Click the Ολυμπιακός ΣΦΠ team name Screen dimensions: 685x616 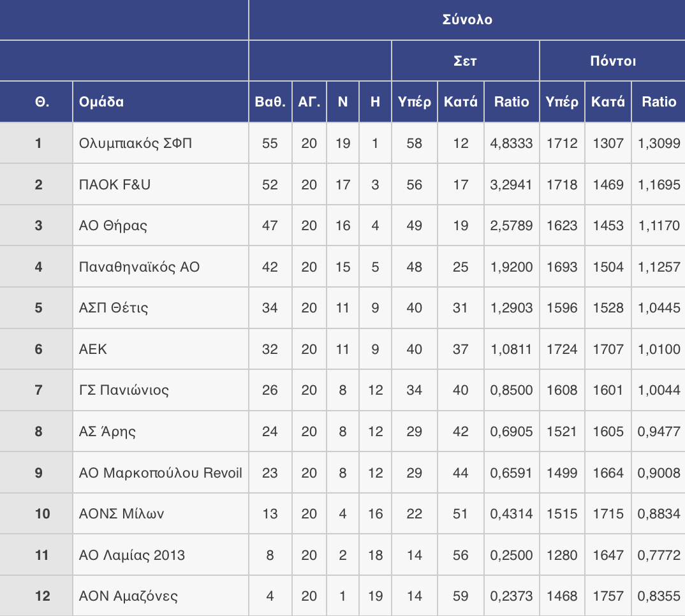(135, 143)
